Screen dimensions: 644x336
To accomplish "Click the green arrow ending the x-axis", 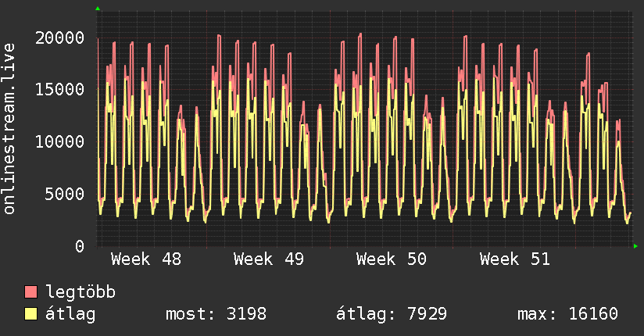I will (x=636, y=246).
